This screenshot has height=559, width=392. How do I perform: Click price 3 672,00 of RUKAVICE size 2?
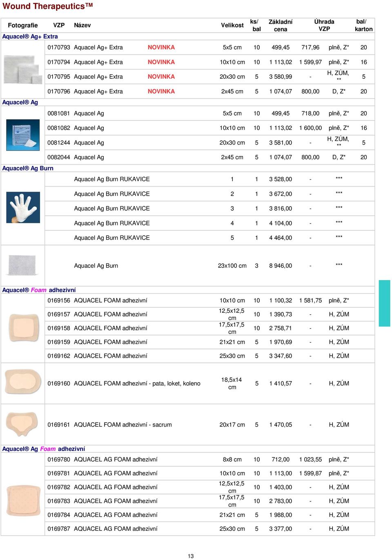pos(281,194)
